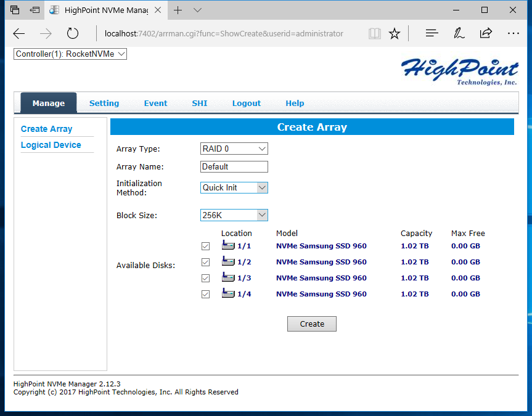Switch to the Setting tab

coord(104,103)
